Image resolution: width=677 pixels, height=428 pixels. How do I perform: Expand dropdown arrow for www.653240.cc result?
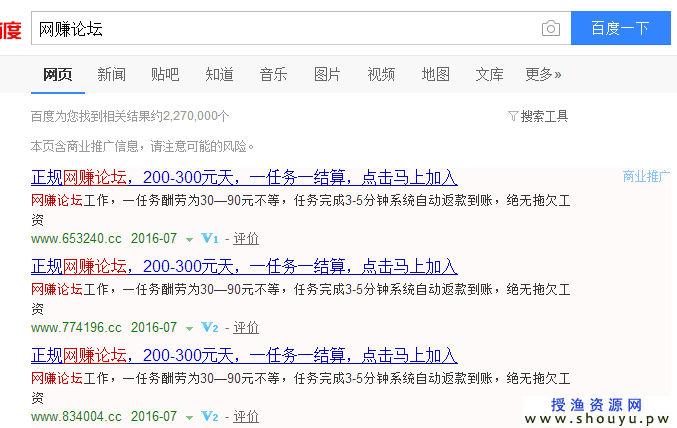(x=189, y=239)
